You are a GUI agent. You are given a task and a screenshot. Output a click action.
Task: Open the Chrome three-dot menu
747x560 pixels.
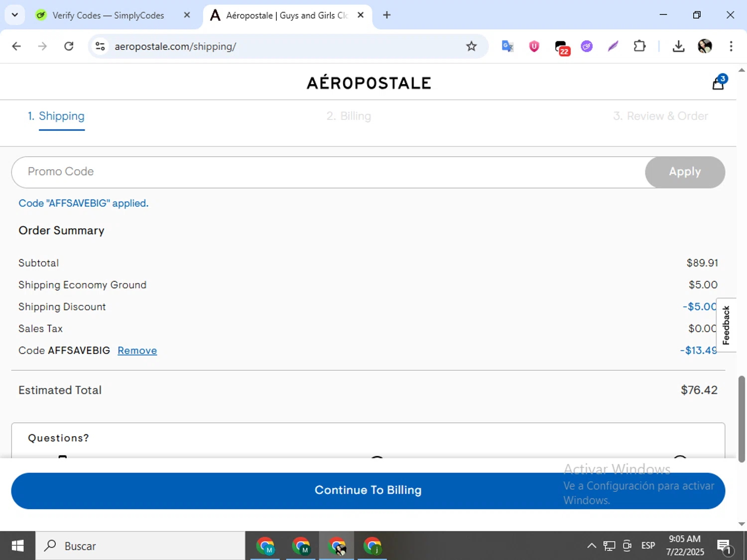pyautogui.click(x=731, y=46)
